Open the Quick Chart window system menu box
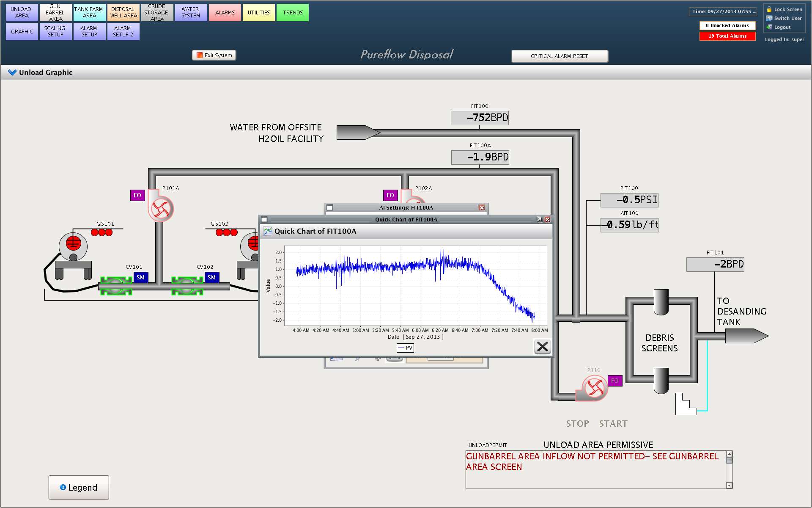 pyautogui.click(x=264, y=219)
